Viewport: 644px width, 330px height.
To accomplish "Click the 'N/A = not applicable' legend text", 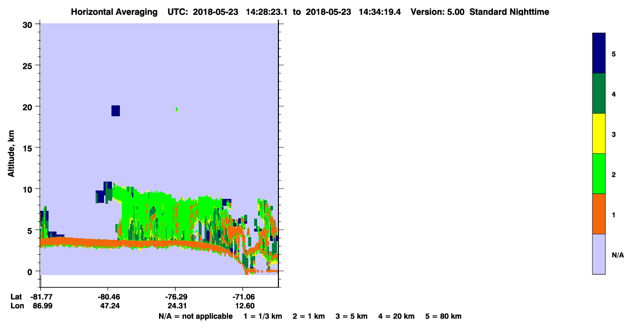I will click(195, 316).
